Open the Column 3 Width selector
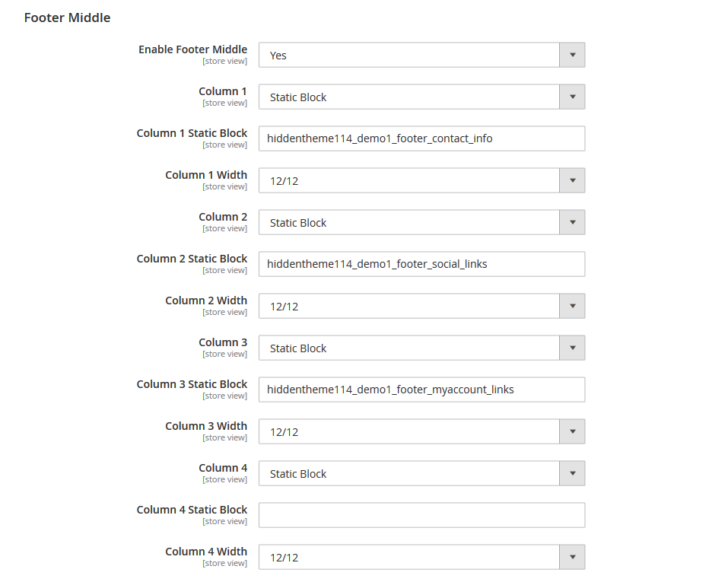The height and width of the screenshot is (582, 728). (572, 431)
